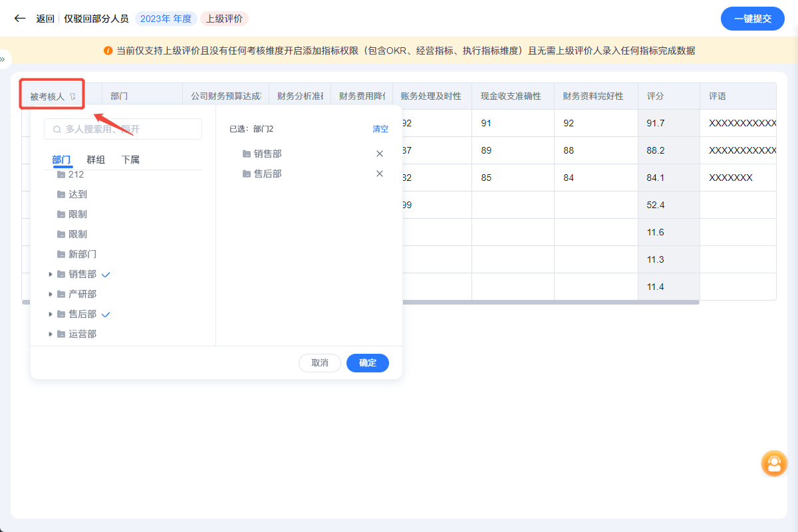
Task: Click the 财务资料完好性 column header
Action: 596,96
